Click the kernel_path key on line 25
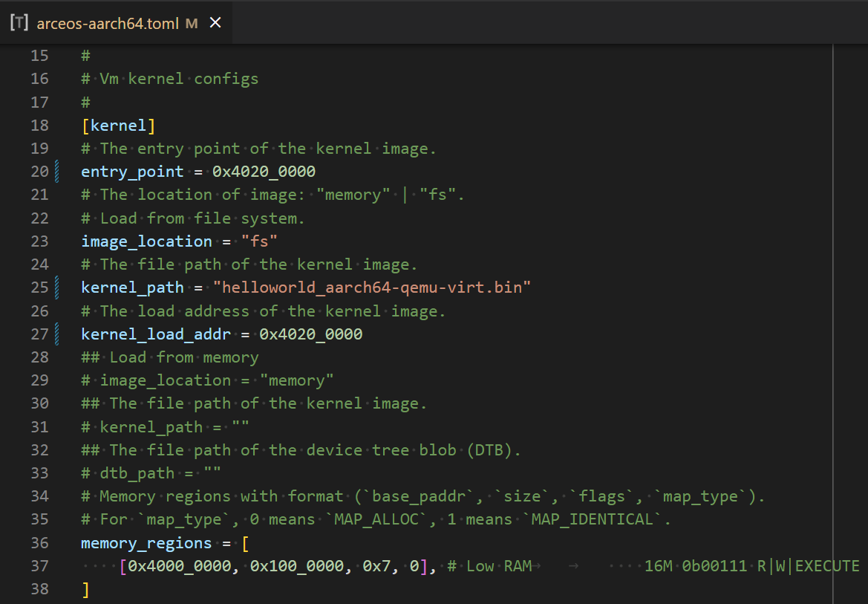The width and height of the screenshot is (868, 604). click(132, 288)
